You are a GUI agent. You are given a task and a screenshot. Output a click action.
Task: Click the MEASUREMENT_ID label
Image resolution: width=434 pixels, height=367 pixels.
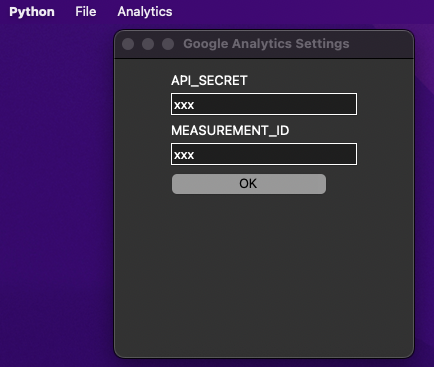click(x=230, y=130)
